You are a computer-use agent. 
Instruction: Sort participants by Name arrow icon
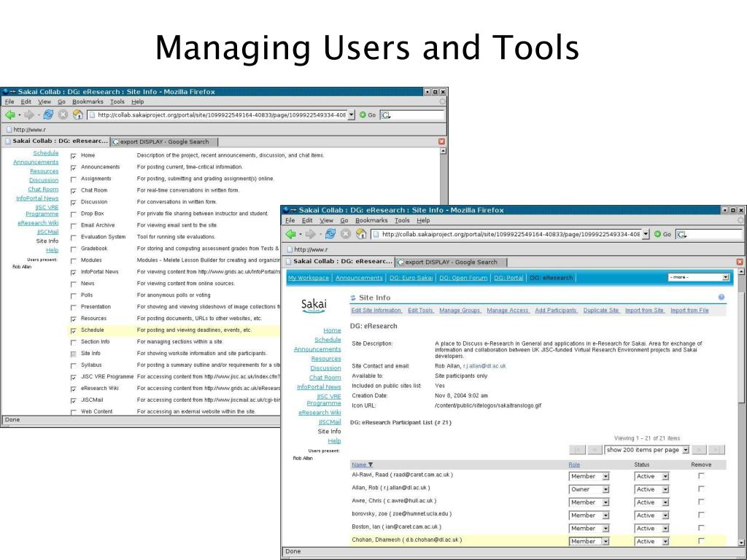[370, 464]
